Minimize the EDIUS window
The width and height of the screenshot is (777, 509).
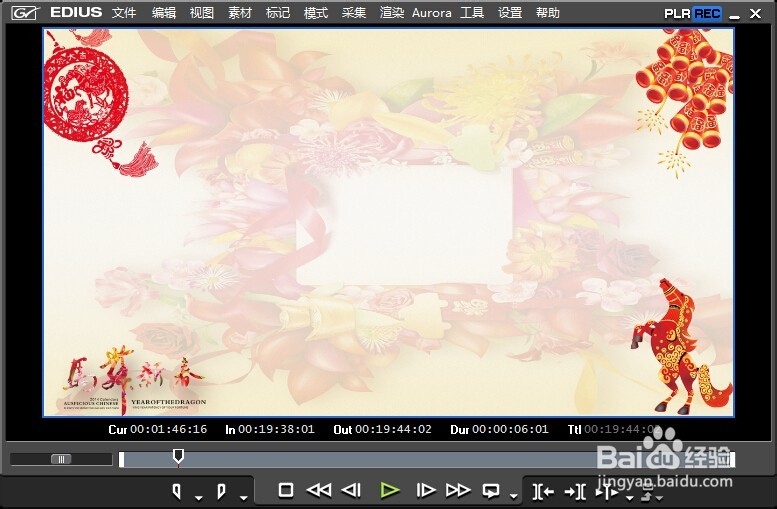(x=734, y=15)
